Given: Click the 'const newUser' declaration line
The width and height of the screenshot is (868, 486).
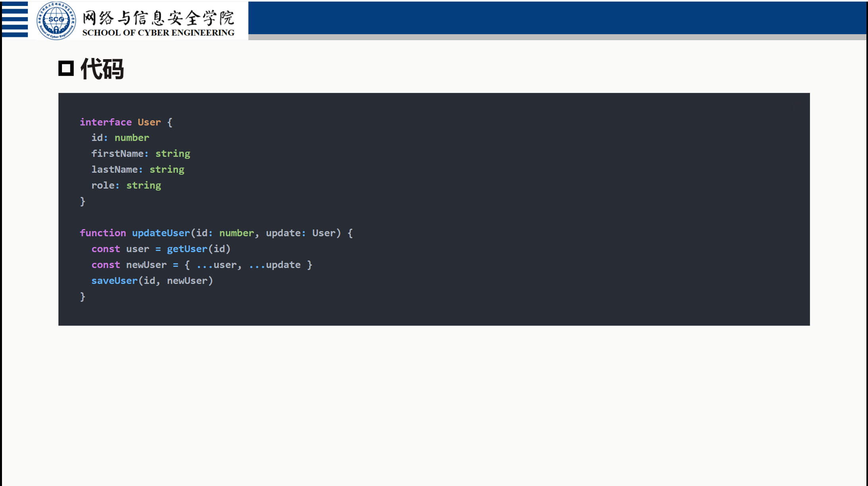Looking at the screenshot, I should [202, 265].
